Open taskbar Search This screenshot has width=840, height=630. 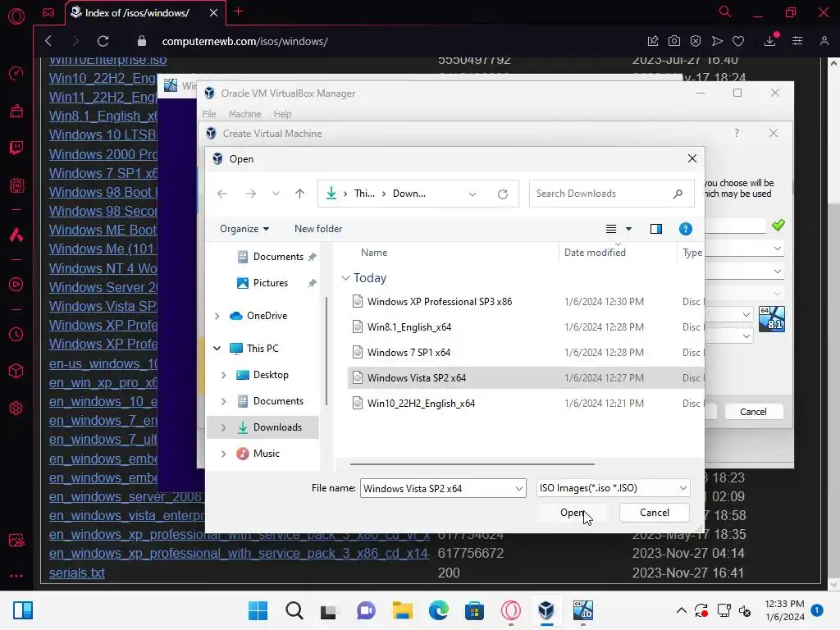[294, 610]
